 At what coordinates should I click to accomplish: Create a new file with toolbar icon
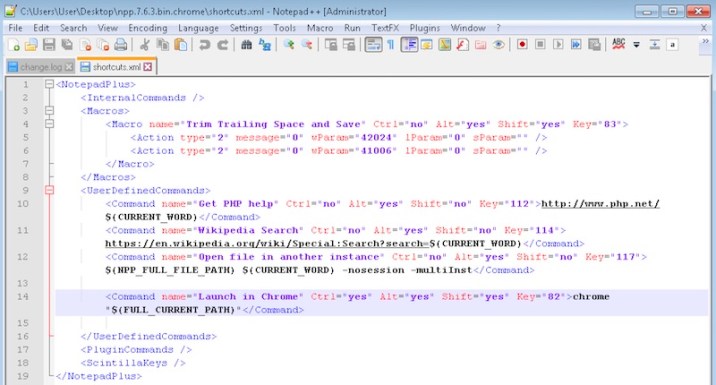(14, 45)
